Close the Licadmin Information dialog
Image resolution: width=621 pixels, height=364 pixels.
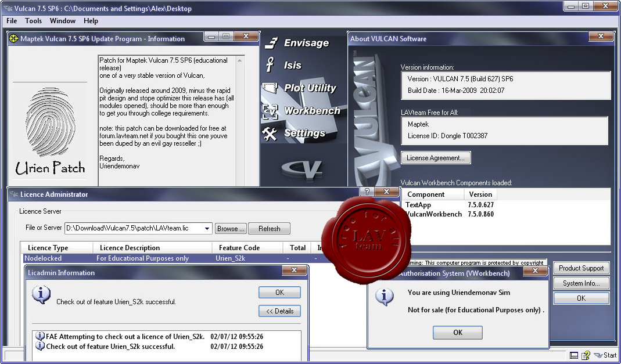click(295, 270)
